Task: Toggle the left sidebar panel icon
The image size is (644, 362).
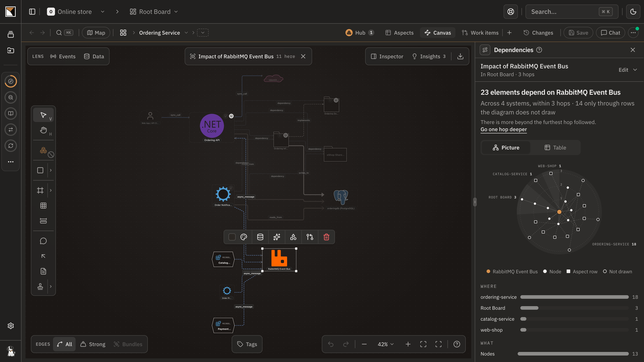Action: [32, 12]
